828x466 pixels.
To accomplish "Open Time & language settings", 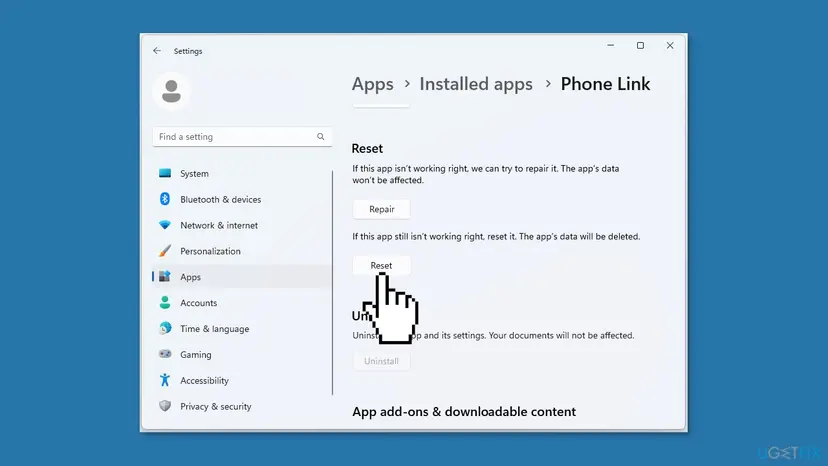I will [x=242, y=329].
